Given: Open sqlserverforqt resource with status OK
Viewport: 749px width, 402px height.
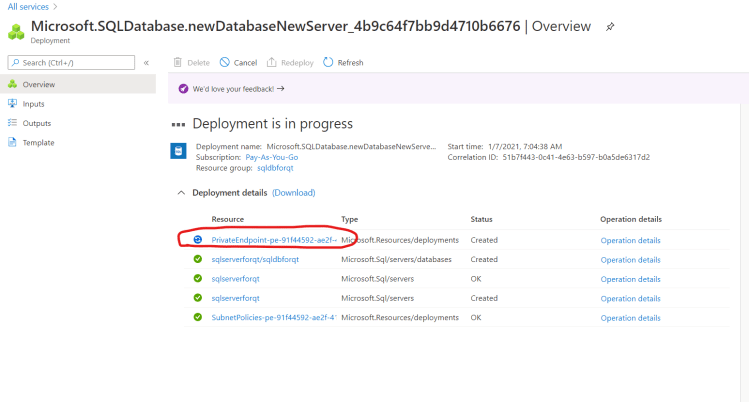Looking at the screenshot, I should [235, 279].
